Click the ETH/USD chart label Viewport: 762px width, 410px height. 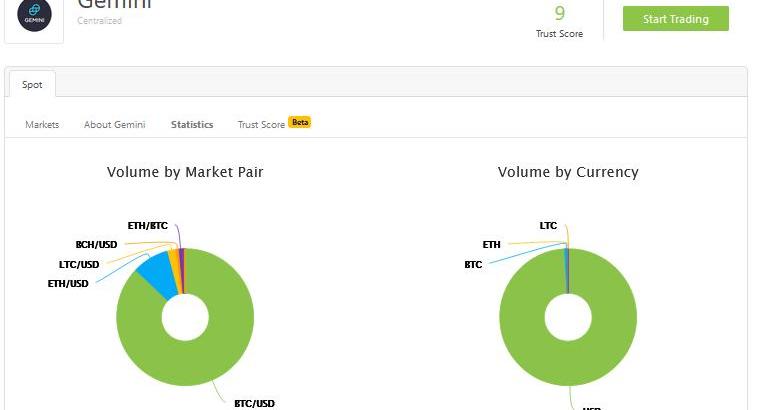point(68,284)
